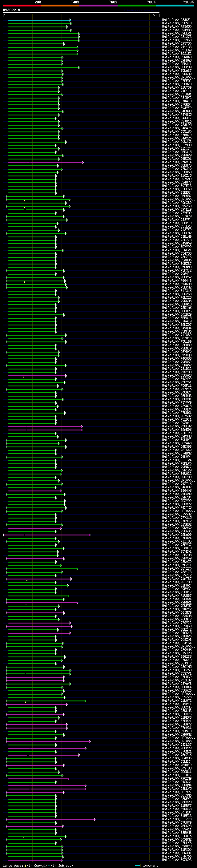Click label UniRef100_Q88FM2
The width and height of the screenshot is (197, 868).
pos(177,233)
